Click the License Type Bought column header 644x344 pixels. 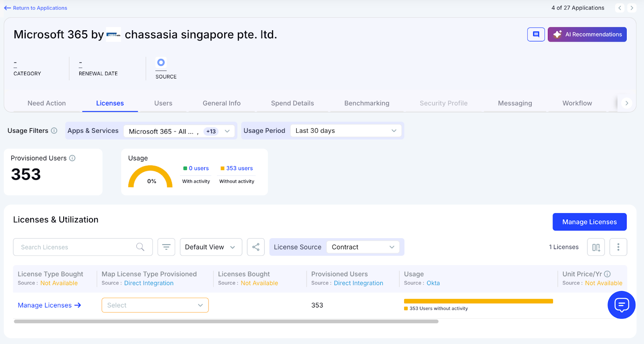[x=50, y=274]
